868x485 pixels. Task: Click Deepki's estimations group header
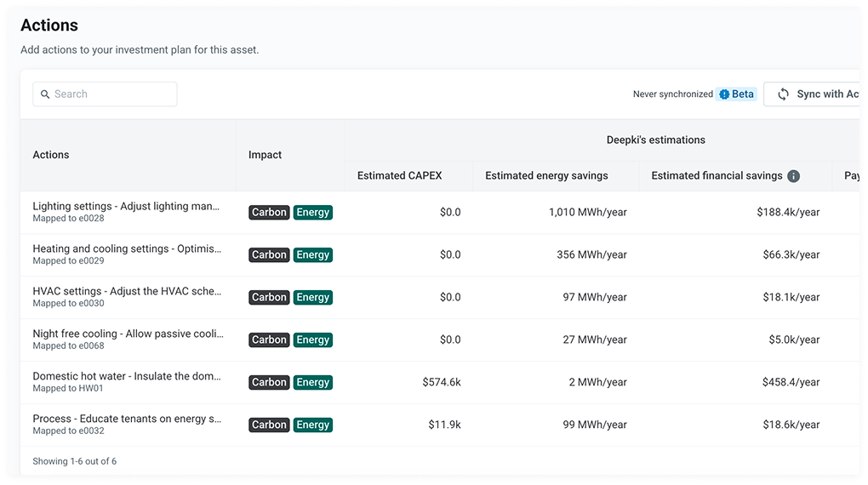click(x=656, y=140)
